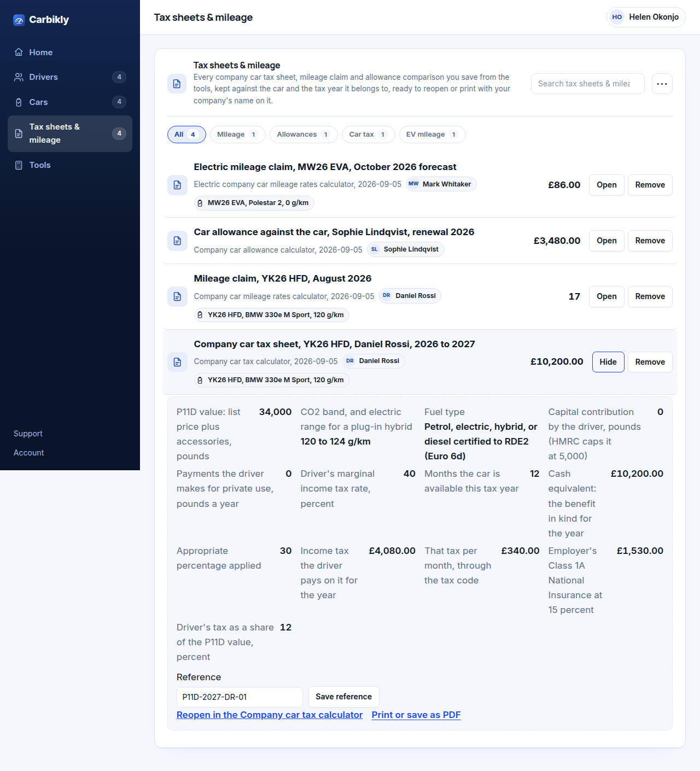Open Tools in sidebar
Viewport: 700px width, 771px height.
coord(70,165)
